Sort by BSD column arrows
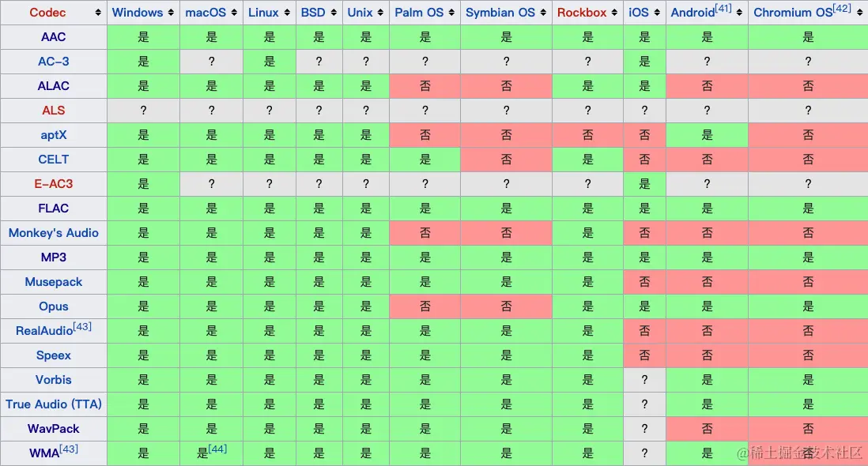The height and width of the screenshot is (466, 868). (334, 13)
